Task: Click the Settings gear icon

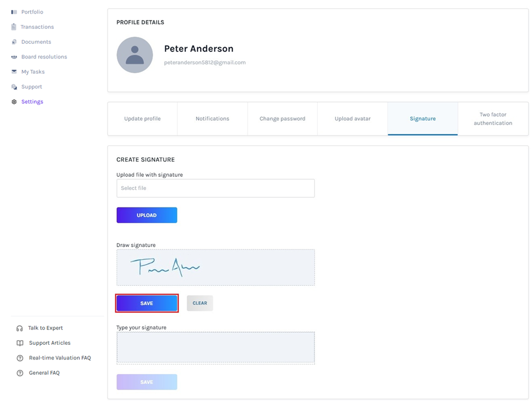Action: click(14, 102)
